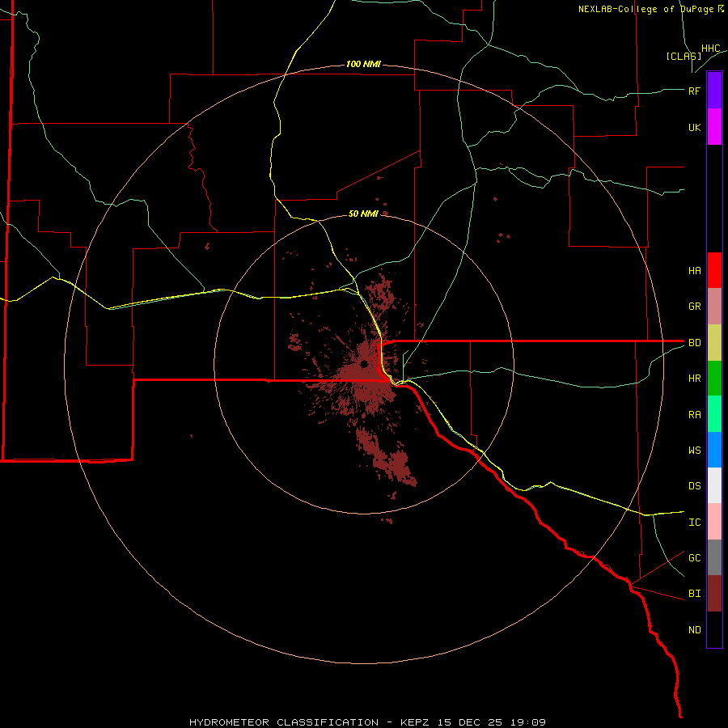This screenshot has width=728, height=728.
Task: Click the purple RF legend color swatch
Action: (x=714, y=91)
